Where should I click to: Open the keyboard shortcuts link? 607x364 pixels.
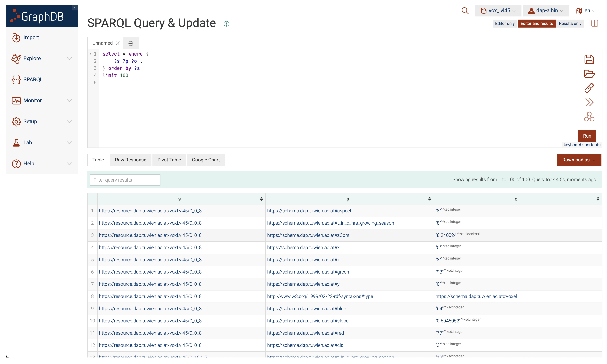[582, 145]
